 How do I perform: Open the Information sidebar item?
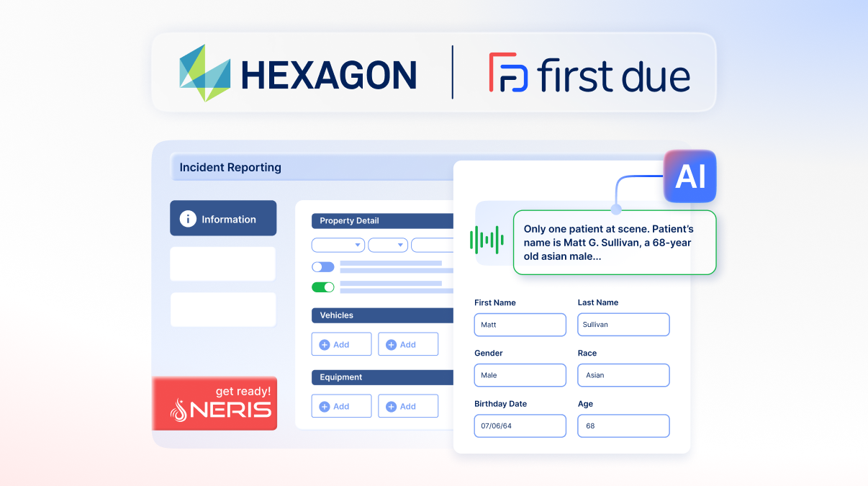(x=223, y=218)
